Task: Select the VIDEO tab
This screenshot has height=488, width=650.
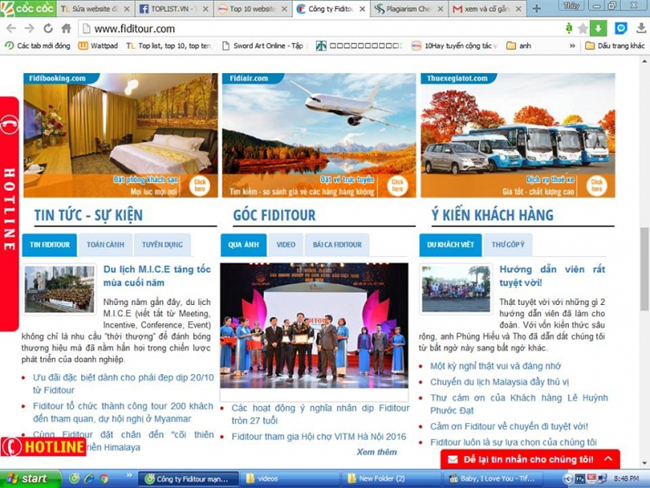Action: point(286,245)
